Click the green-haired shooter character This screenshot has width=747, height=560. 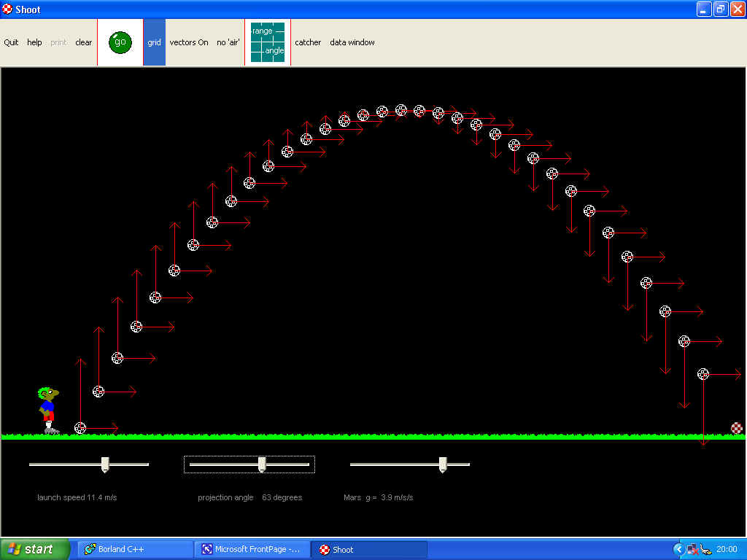(48, 411)
